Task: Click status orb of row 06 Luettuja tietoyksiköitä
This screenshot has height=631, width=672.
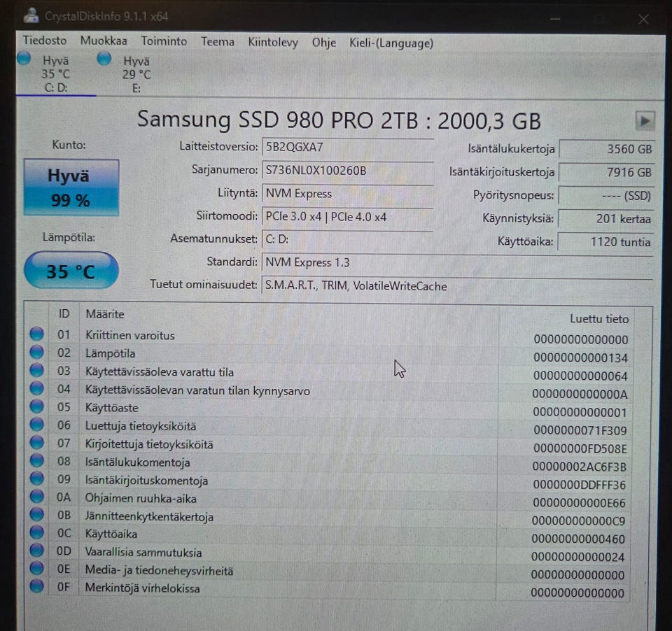Action: (x=37, y=424)
